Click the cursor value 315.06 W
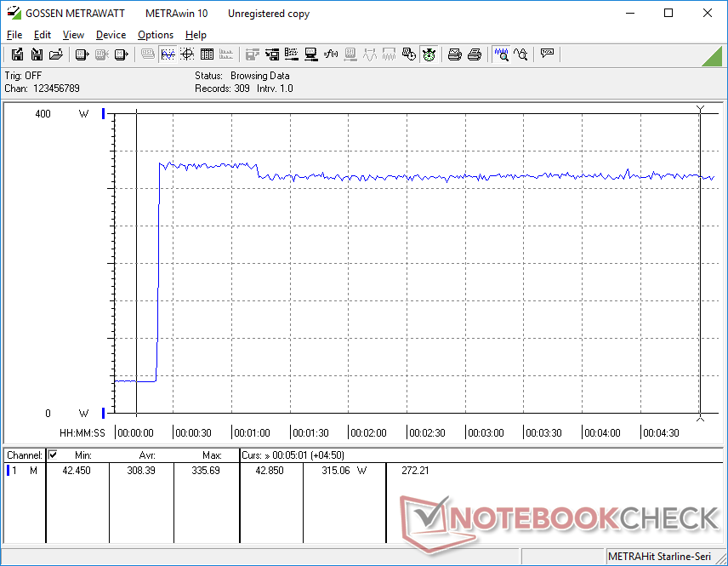This screenshot has width=728, height=566. tap(344, 471)
